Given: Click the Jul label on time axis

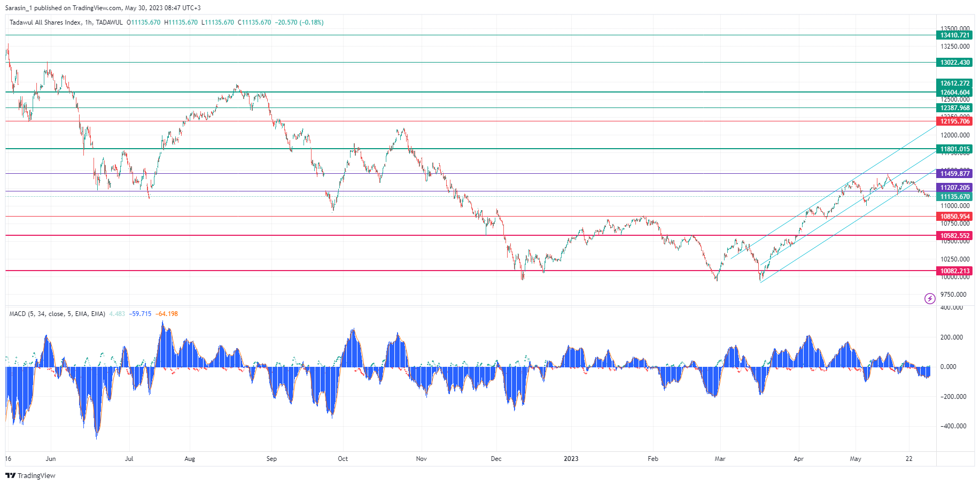Looking at the screenshot, I should pyautogui.click(x=129, y=459).
